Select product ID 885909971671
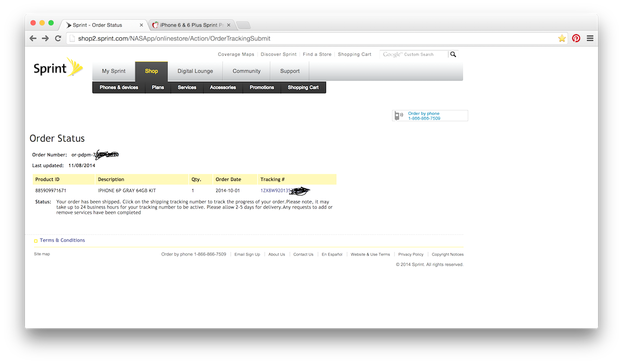 pos(51,191)
